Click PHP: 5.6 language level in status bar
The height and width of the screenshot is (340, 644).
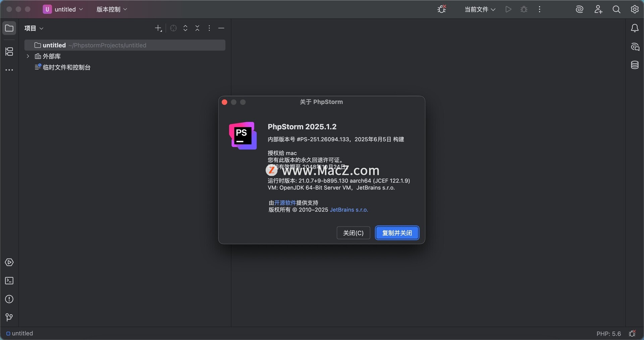(608, 334)
